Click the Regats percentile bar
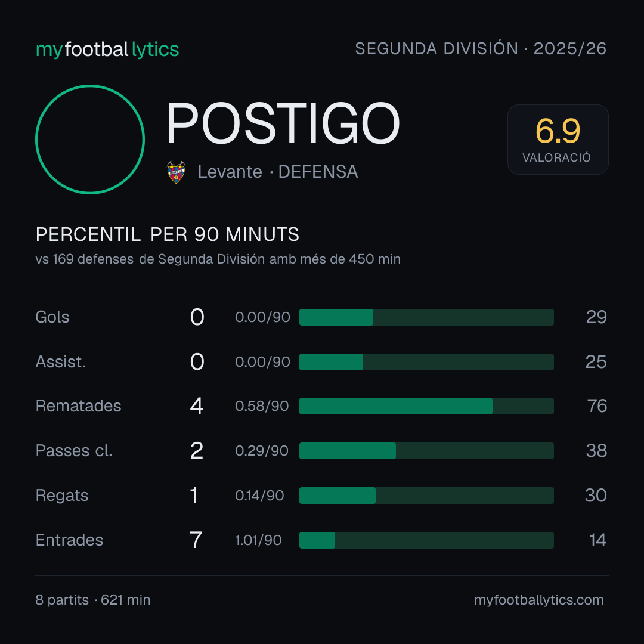644x644 pixels. (x=426, y=496)
